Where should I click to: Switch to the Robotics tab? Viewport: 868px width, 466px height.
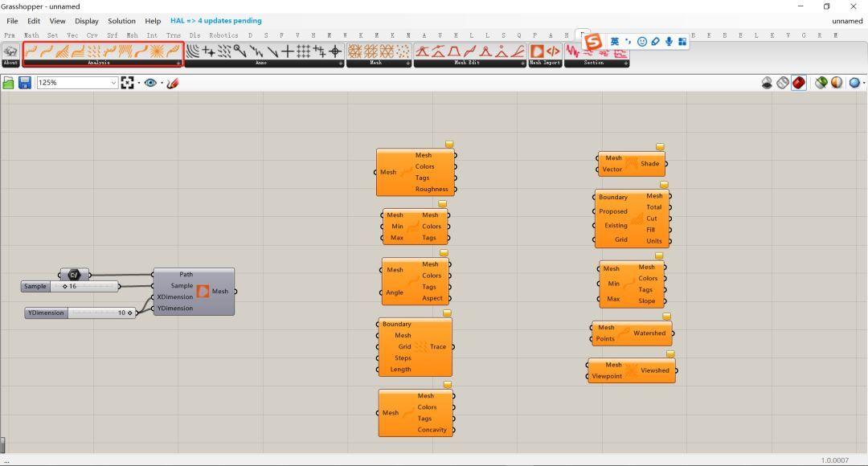click(x=223, y=35)
